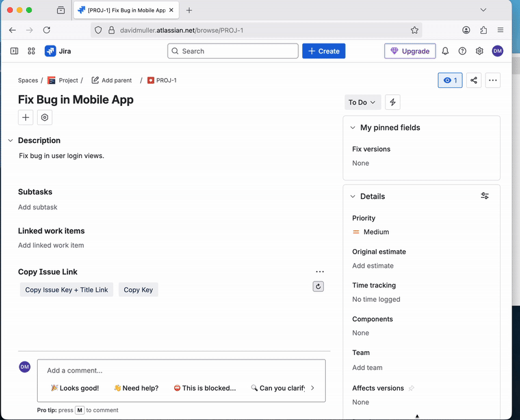This screenshot has width=520, height=420.
Task: Collapse the Description section
Action: click(x=10, y=140)
